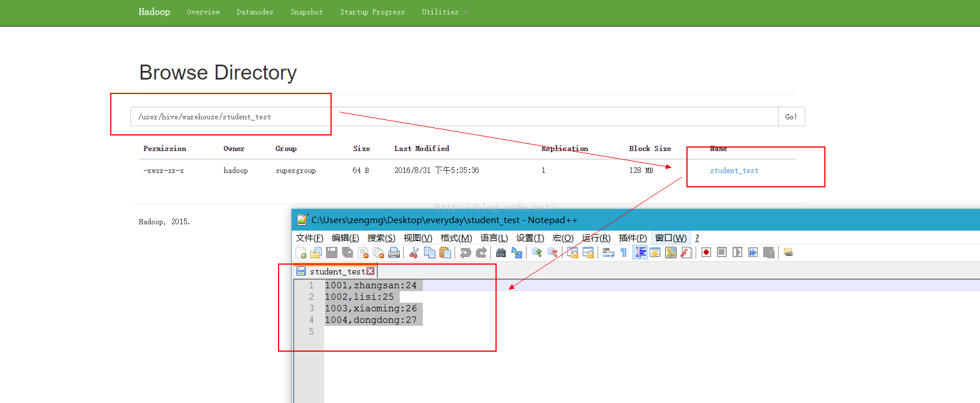Click Document map icon in Notepad++
The height and width of the screenshot is (403, 980).
pyautogui.click(x=671, y=253)
